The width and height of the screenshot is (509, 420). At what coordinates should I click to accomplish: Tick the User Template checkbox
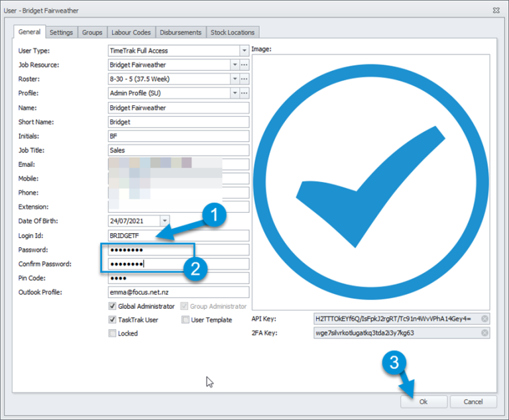pyautogui.click(x=186, y=320)
